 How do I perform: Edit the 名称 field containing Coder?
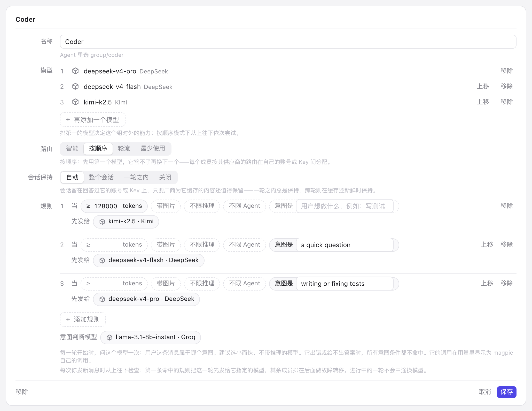coord(288,42)
